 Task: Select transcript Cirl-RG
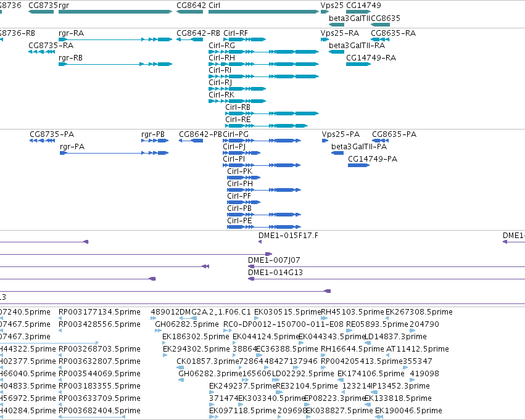[263, 52]
